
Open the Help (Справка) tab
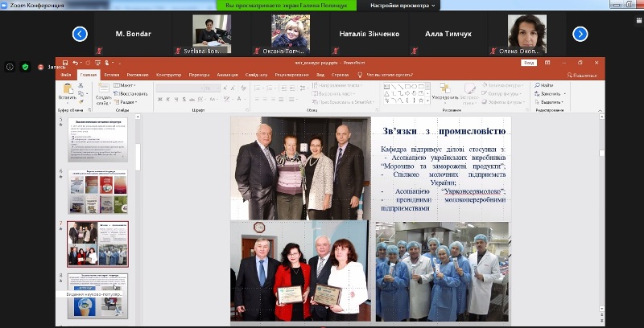[x=340, y=75]
